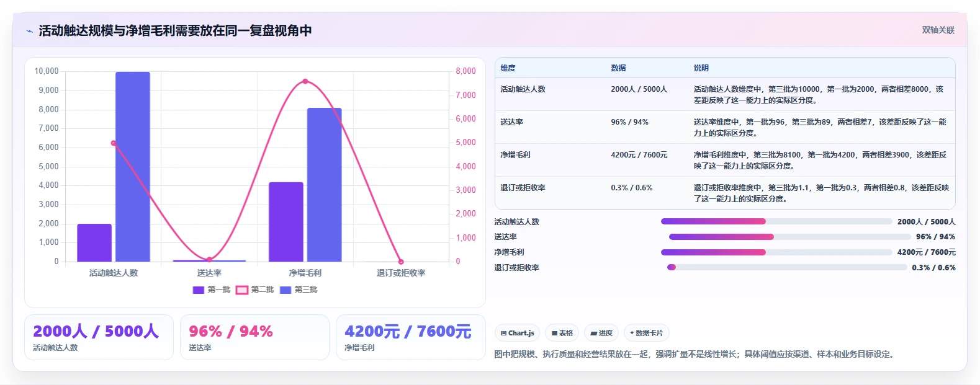980x385 pixels.
Task: Click the 4200元 / 7600元 KPI card
Action: click(410, 337)
